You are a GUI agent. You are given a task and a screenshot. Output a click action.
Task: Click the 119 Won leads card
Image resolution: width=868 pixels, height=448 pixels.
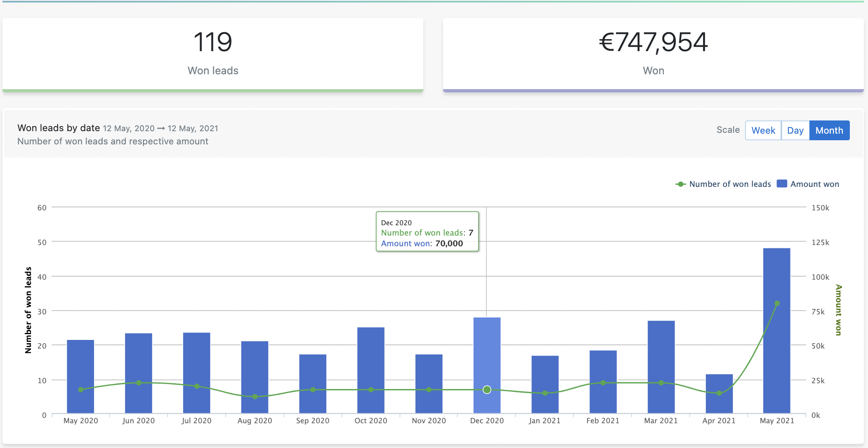point(213,54)
